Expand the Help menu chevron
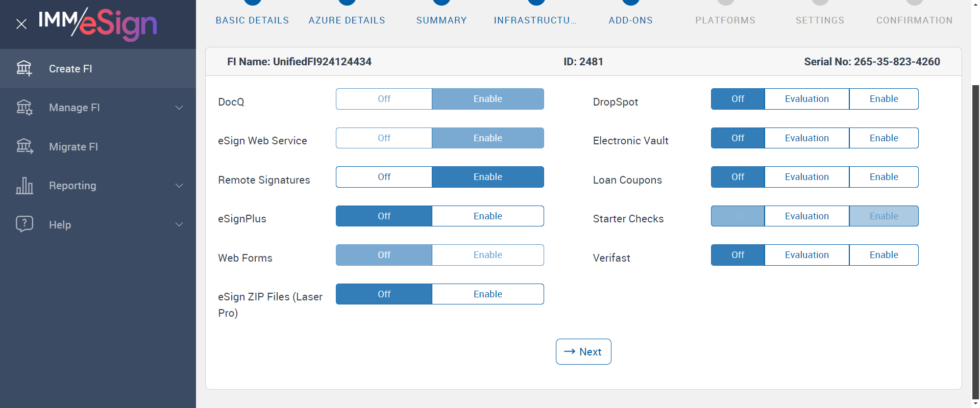The width and height of the screenshot is (980, 408). tap(179, 224)
